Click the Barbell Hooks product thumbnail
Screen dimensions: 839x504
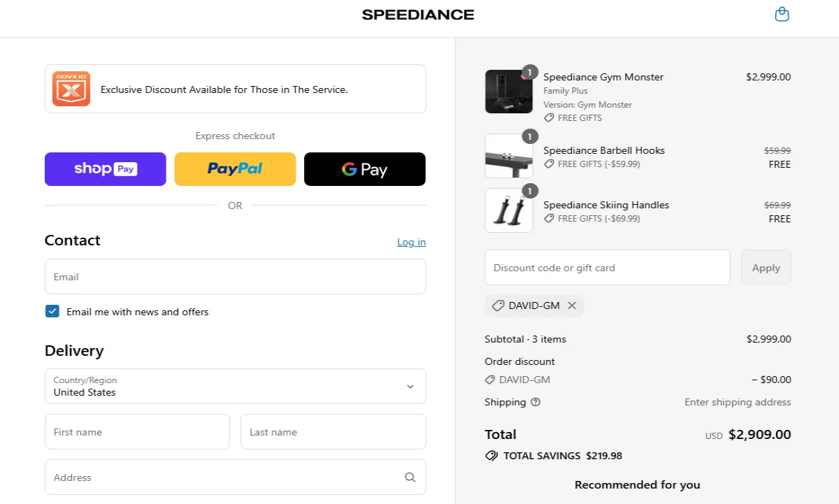click(x=508, y=156)
